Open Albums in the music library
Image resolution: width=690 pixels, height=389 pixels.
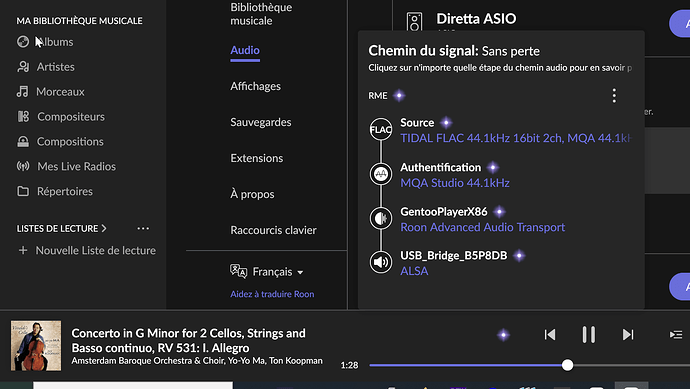pos(45,42)
